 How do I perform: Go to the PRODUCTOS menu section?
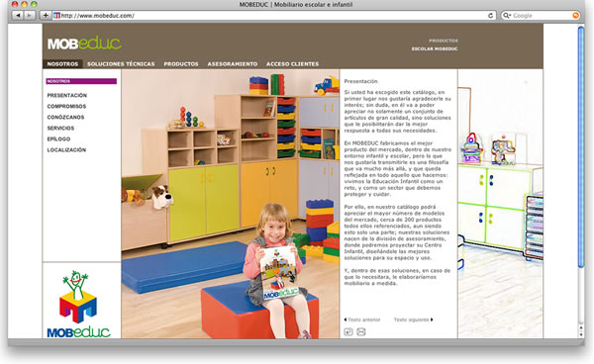coord(181,64)
